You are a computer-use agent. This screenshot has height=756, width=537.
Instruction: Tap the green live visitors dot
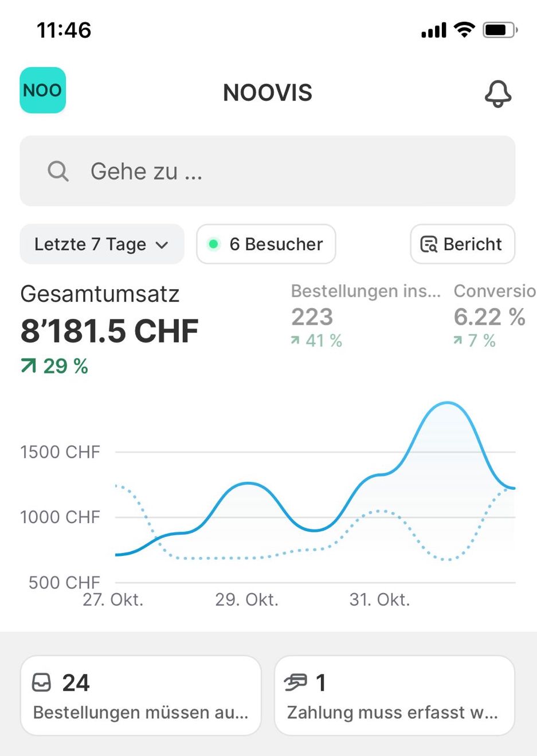(x=214, y=244)
